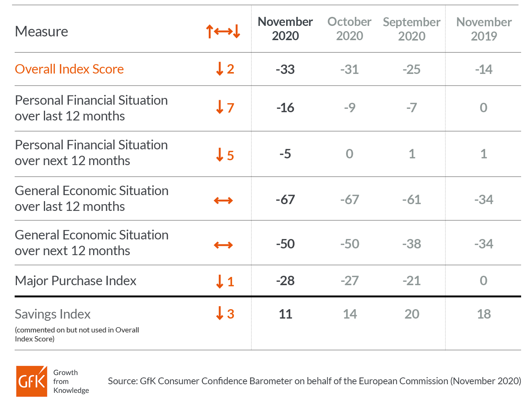Image resolution: width=532 pixels, height=415 pixels.
Task: Select the November 2019 column header
Action: coord(484,29)
